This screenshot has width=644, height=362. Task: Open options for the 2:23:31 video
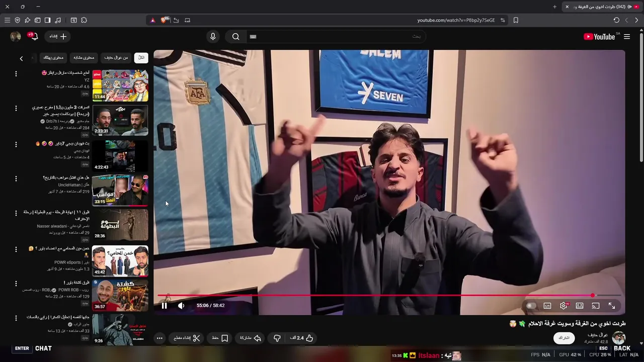(x=16, y=108)
